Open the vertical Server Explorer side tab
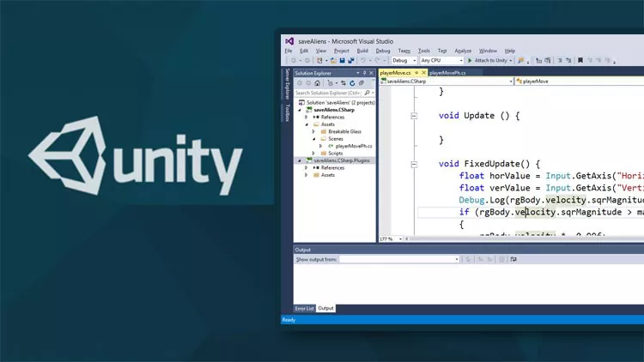644x362 pixels. pyautogui.click(x=287, y=86)
